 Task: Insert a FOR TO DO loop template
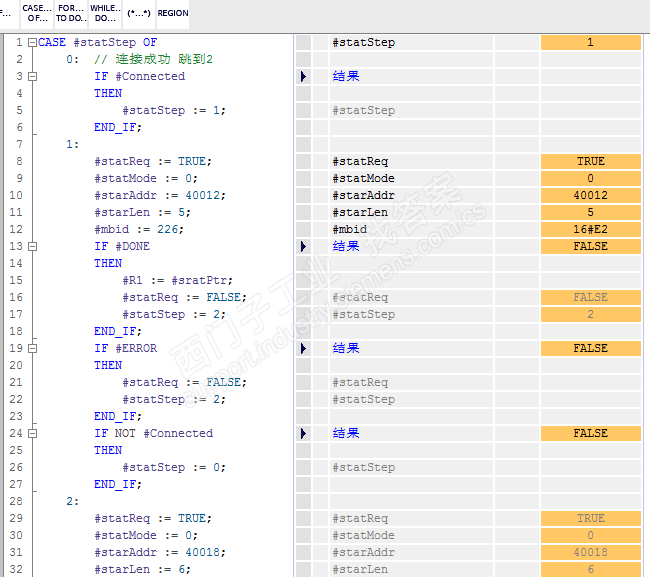71,13
